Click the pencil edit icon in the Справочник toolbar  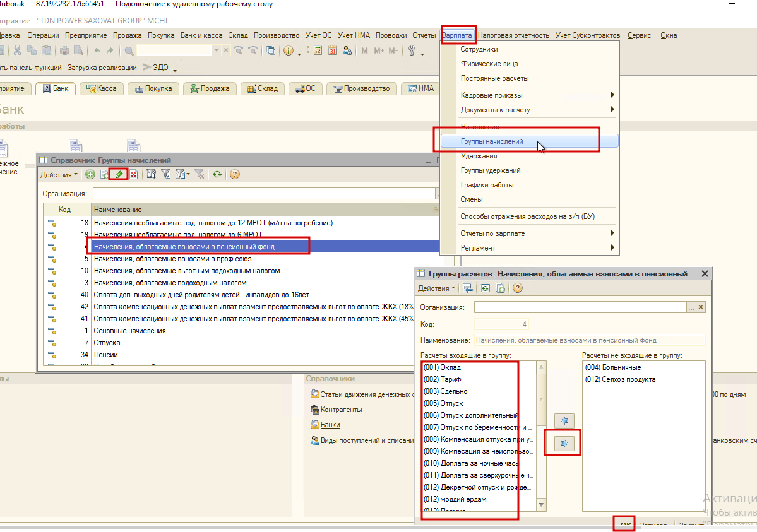tap(119, 174)
